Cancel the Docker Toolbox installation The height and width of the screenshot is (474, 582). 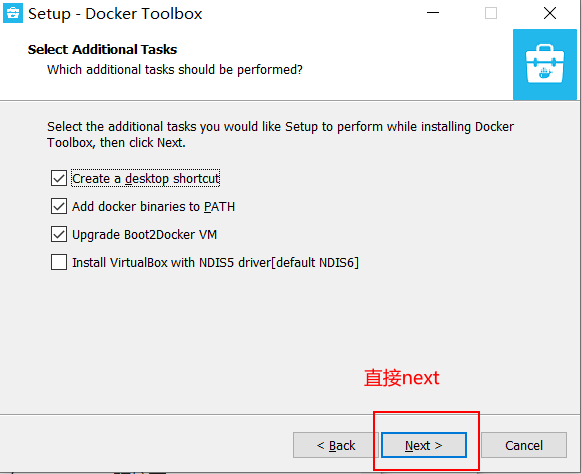coord(524,445)
